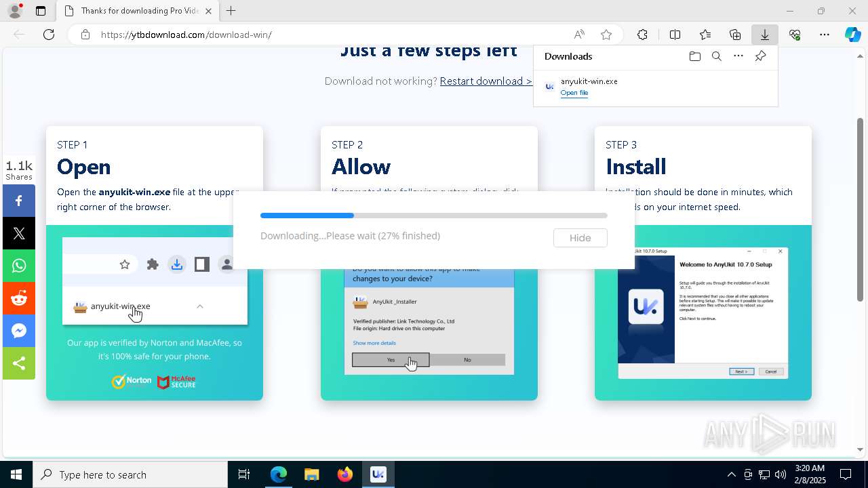
Task: Show hidden system tray icons
Action: pos(732,474)
